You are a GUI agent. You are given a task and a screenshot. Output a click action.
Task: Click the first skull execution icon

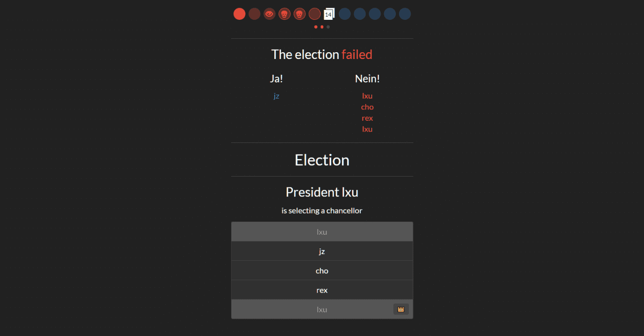point(285,14)
